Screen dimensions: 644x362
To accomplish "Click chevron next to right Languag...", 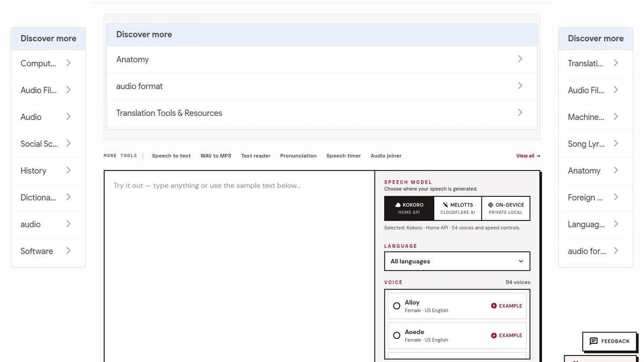I will [x=616, y=224].
